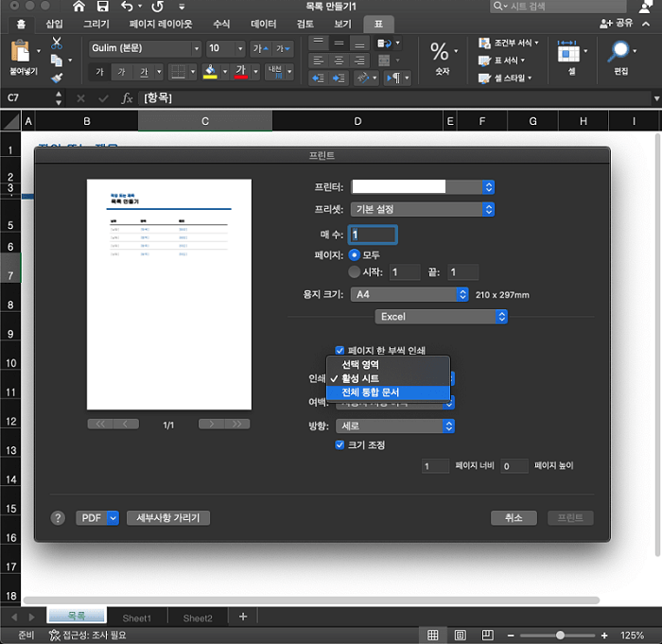The image size is (662, 644).
Task: Decrease indent
Action: pyautogui.click(x=319, y=78)
